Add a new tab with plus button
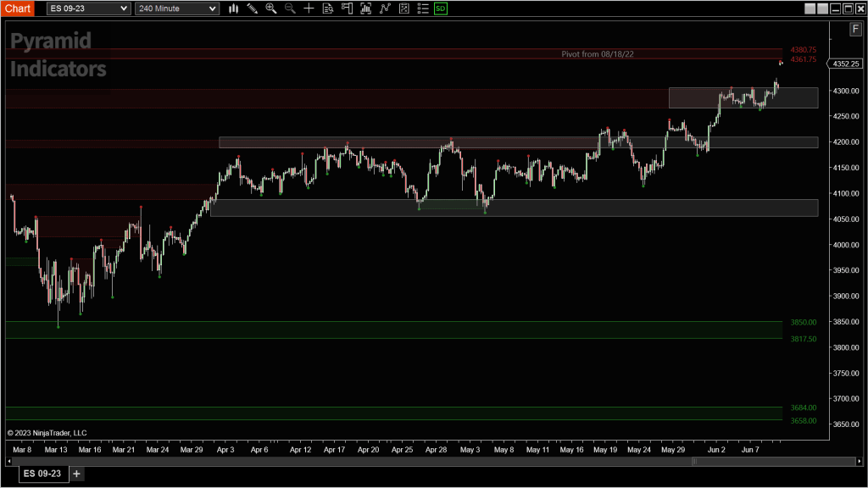Screen dimensions: 868x488 pyautogui.click(x=76, y=474)
